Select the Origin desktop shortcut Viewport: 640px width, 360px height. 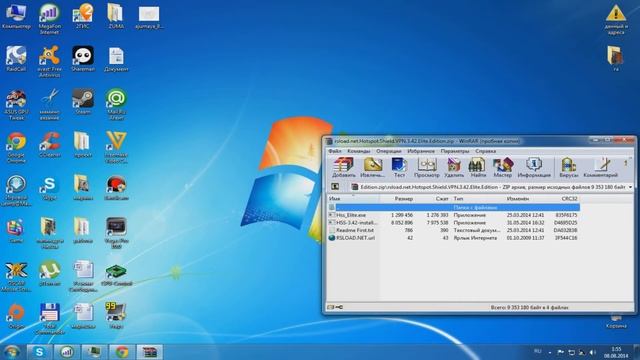(x=16, y=316)
